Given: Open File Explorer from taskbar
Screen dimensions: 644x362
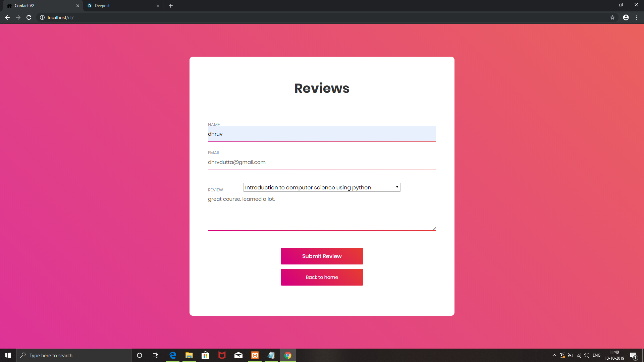Looking at the screenshot, I should click(x=189, y=355).
